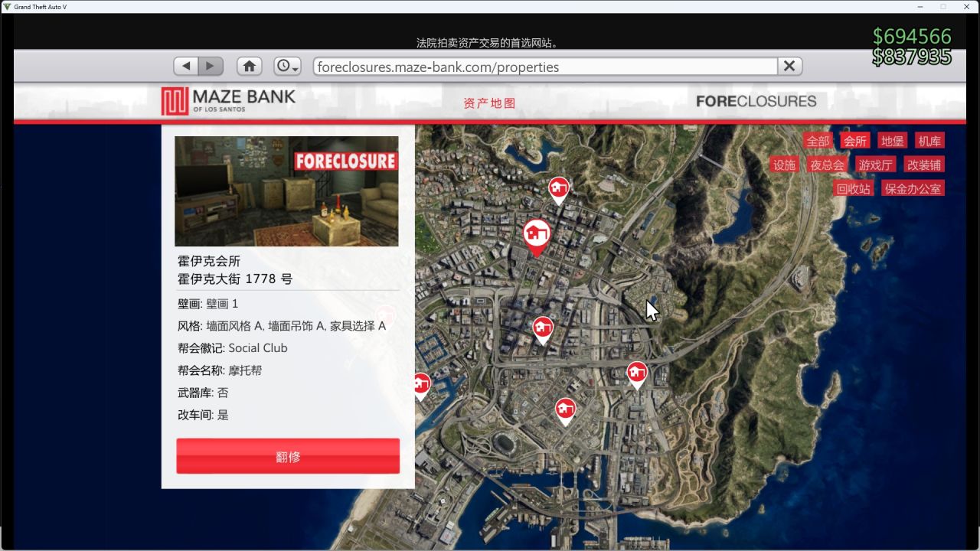Close the Grand Theft Auto V window
Image resolution: width=980 pixels, height=551 pixels.
pos(967,7)
